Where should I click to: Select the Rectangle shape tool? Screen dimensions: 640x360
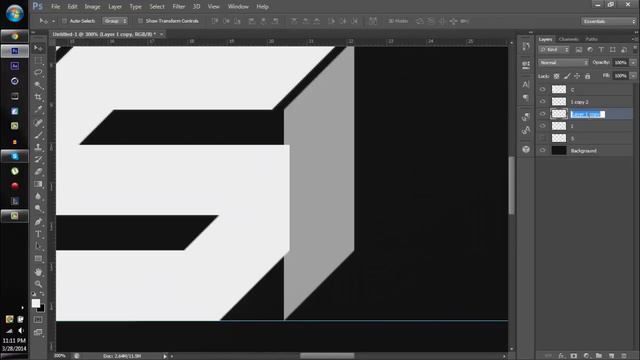coord(38,259)
